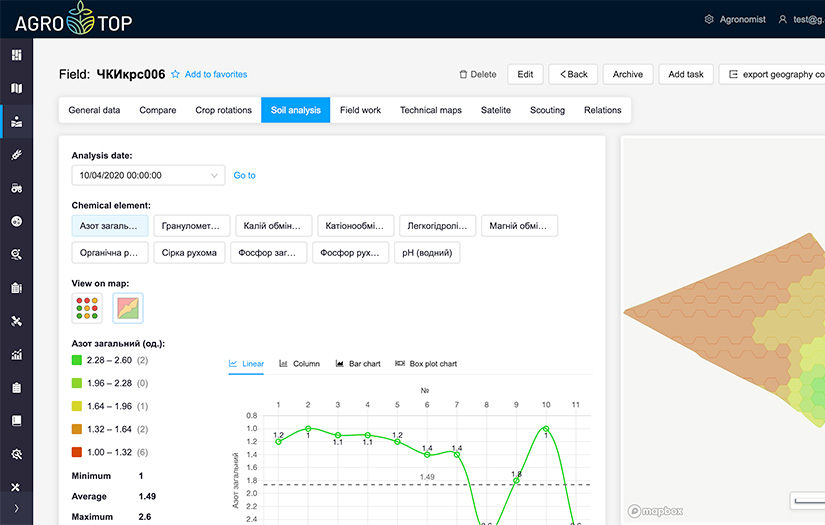Select Сірка рухома chemical element
825x525 pixels.
[x=189, y=253]
